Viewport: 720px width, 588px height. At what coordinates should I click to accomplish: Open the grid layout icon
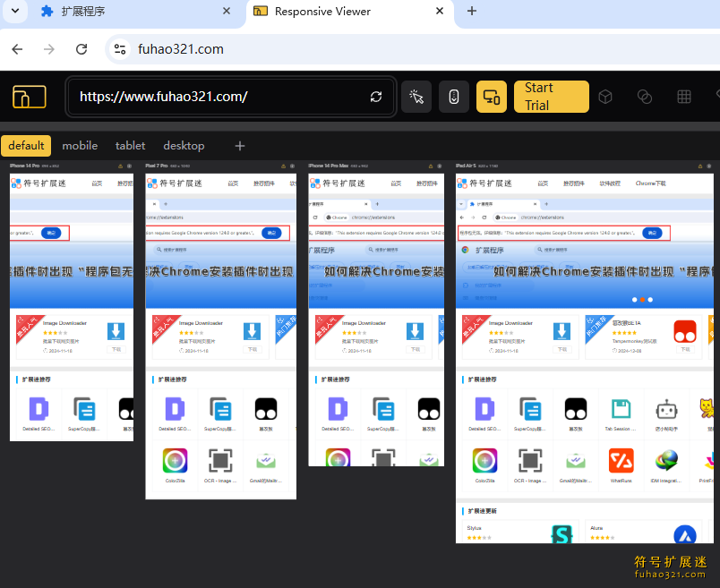(684, 97)
